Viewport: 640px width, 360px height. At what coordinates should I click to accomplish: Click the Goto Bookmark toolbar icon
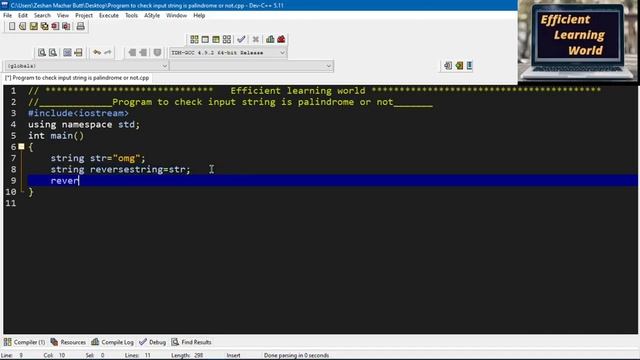click(469, 65)
